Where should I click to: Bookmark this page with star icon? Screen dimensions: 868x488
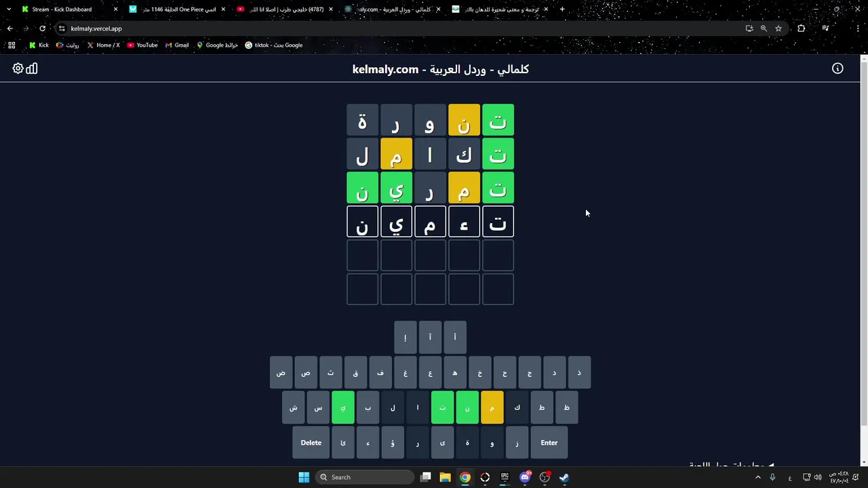tap(778, 28)
